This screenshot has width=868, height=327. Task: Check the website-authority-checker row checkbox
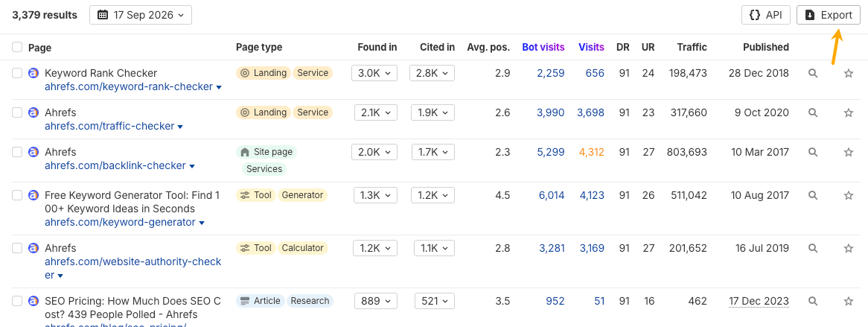pos(17,248)
